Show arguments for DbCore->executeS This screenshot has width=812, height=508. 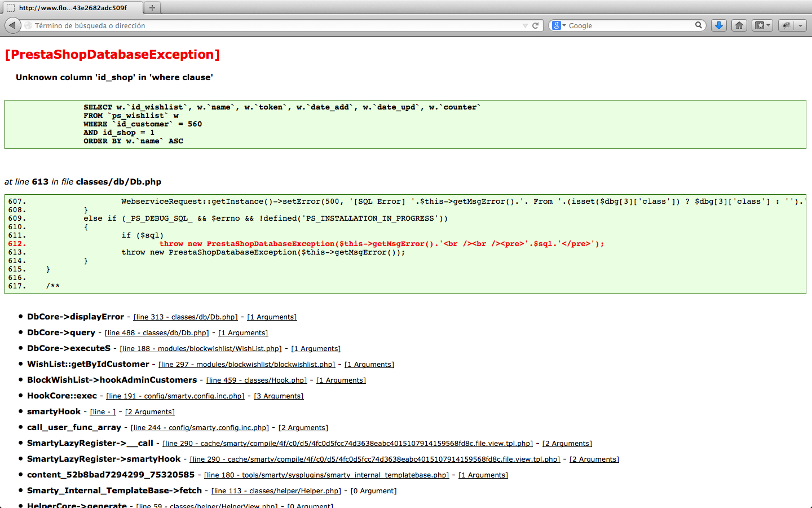tap(316, 349)
